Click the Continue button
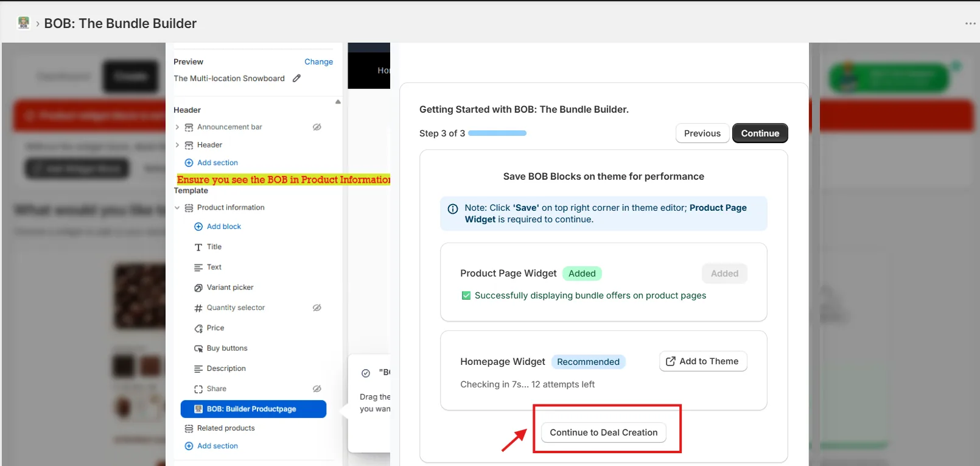980x466 pixels. point(760,133)
